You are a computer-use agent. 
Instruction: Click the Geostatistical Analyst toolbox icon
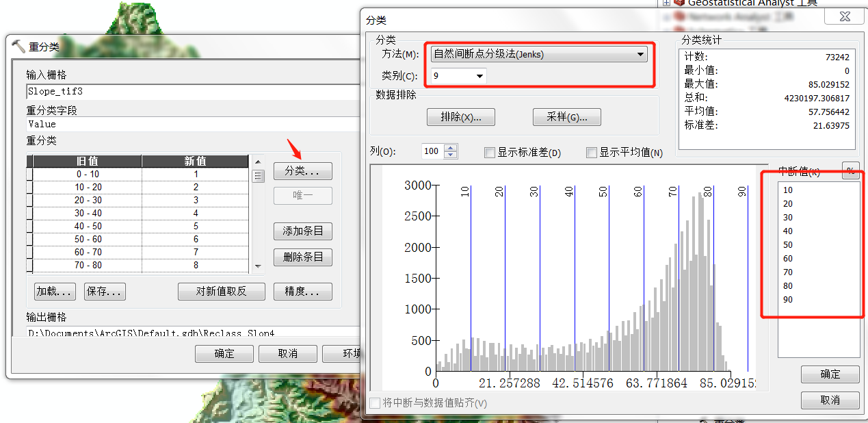tap(679, 3)
